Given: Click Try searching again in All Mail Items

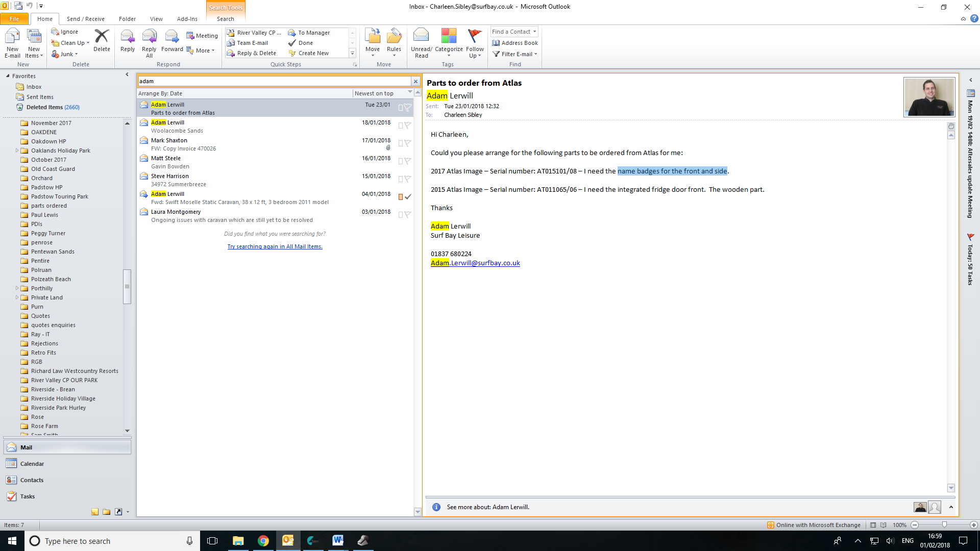Looking at the screenshot, I should point(275,246).
